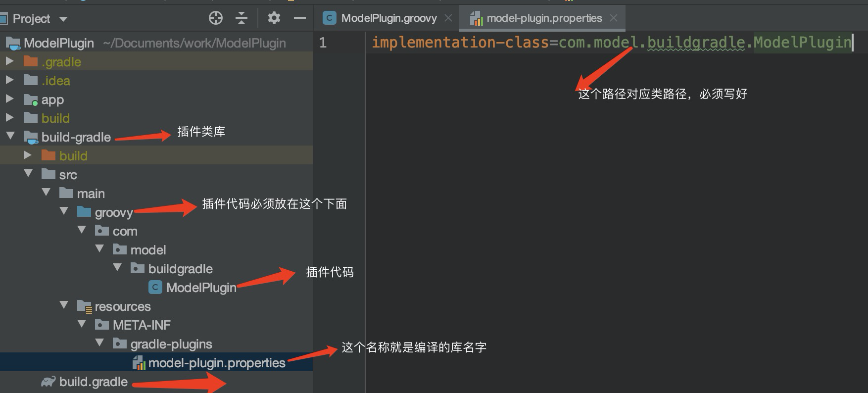Select the main folder row
Screen dimensions: 868x393
coord(156,194)
